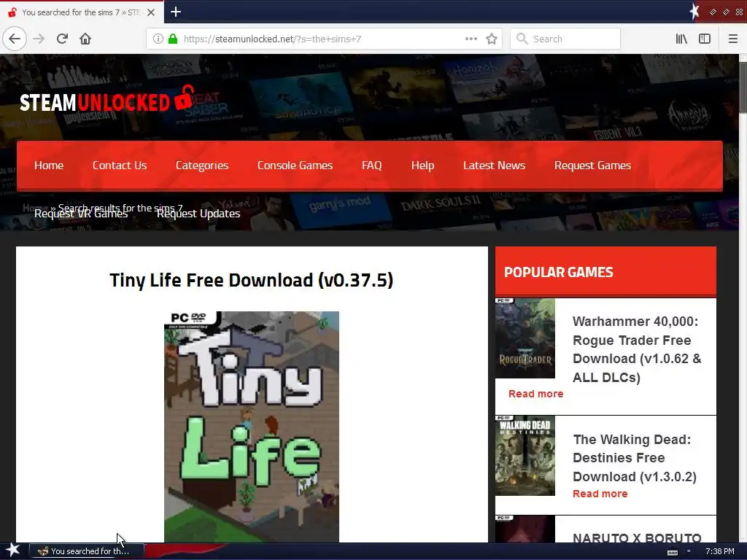747x560 pixels.
Task: Open the Console Games menu item
Action: click(295, 166)
